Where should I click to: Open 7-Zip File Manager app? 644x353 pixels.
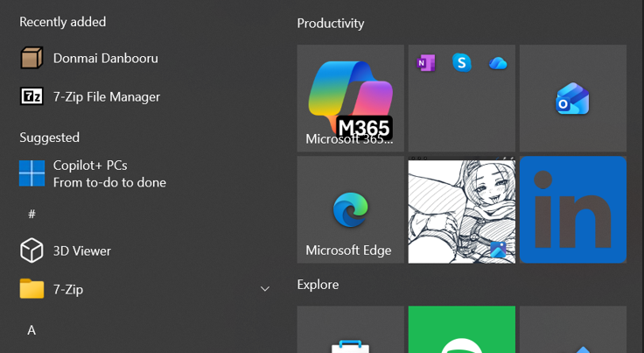(106, 96)
